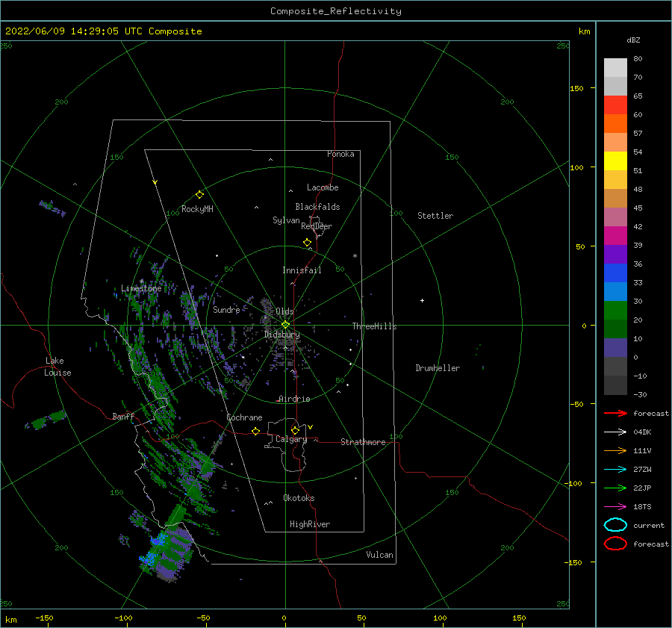Click the Composite_Reflectivity title
Viewport: 672px width, 628px height.
(336, 11)
